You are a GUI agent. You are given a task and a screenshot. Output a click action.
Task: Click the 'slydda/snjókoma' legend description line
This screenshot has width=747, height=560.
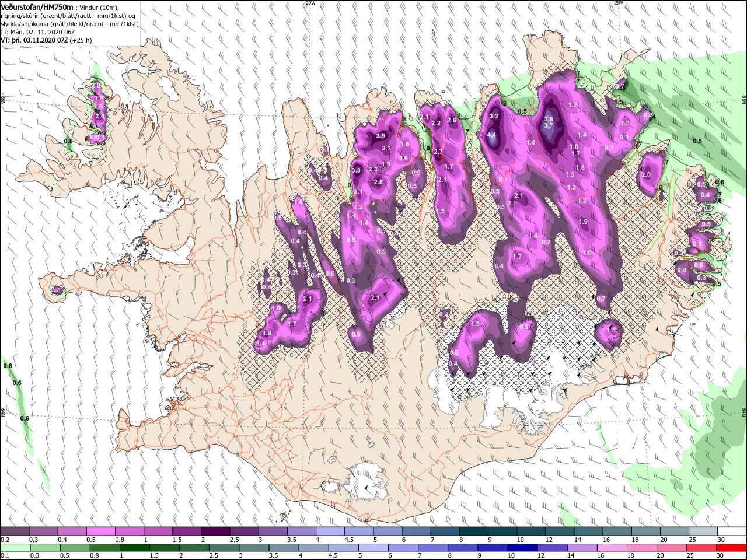69,24
